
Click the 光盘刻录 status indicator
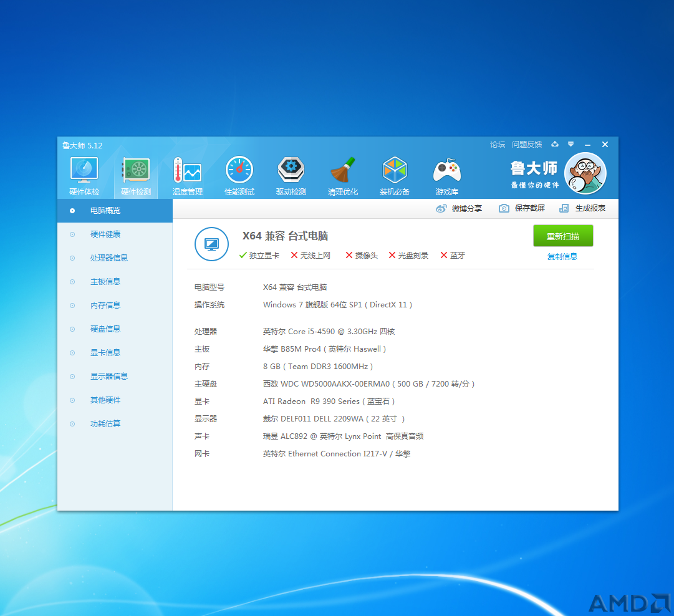408,256
